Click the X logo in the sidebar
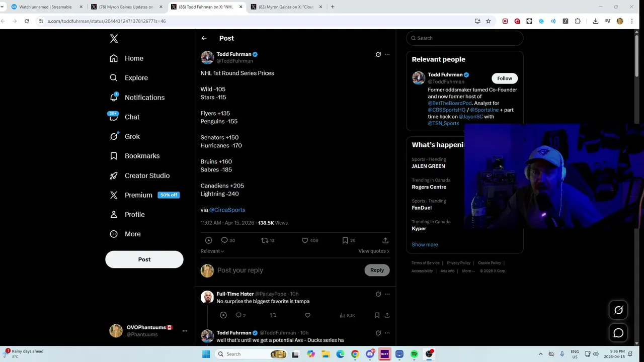 [x=114, y=39]
